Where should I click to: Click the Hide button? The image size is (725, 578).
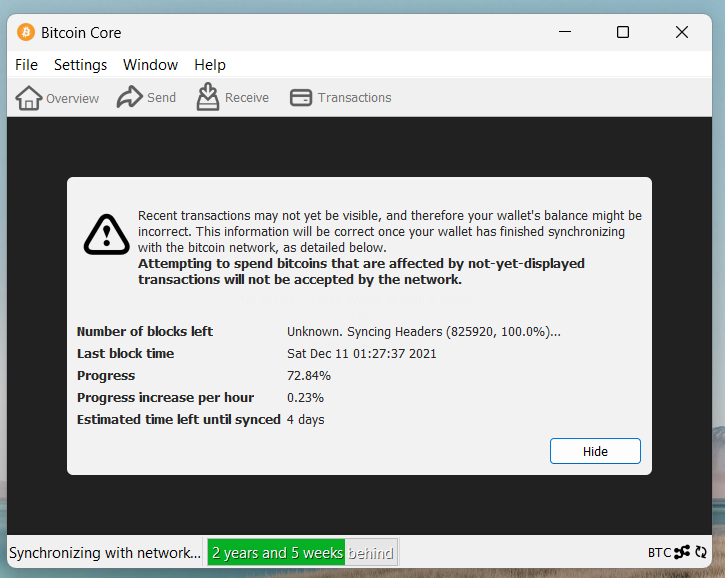(x=595, y=451)
